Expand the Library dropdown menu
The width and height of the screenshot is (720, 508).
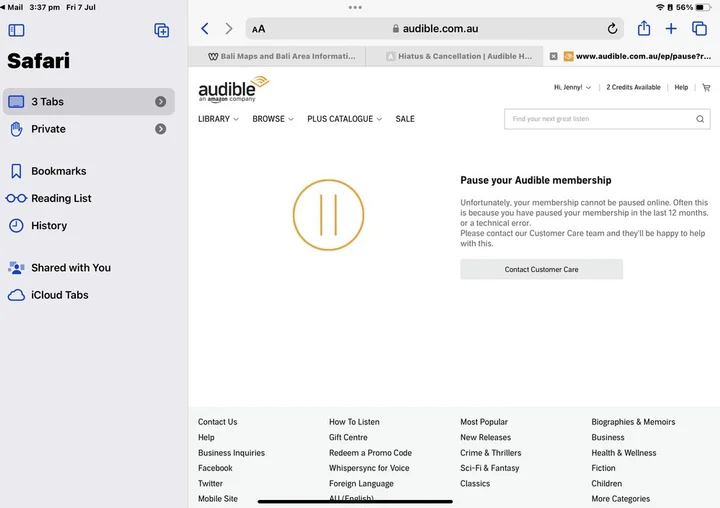tap(218, 119)
